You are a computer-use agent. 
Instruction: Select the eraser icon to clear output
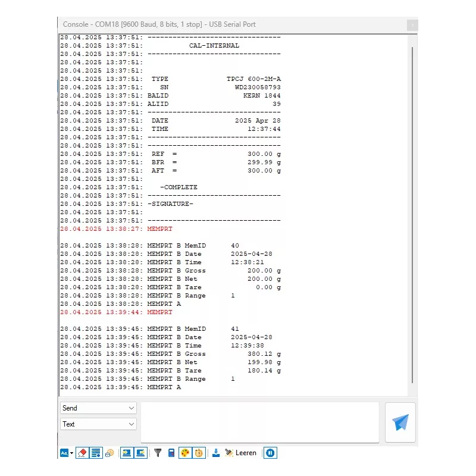[x=82, y=453]
